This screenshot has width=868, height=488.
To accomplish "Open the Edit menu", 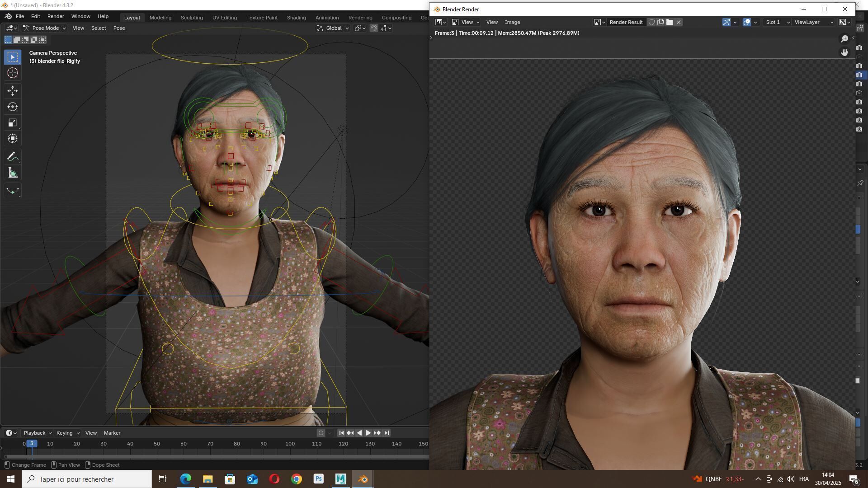I will coord(35,16).
